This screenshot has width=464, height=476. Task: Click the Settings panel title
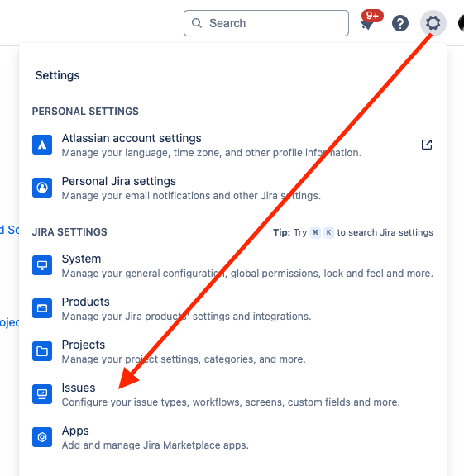[x=57, y=75]
